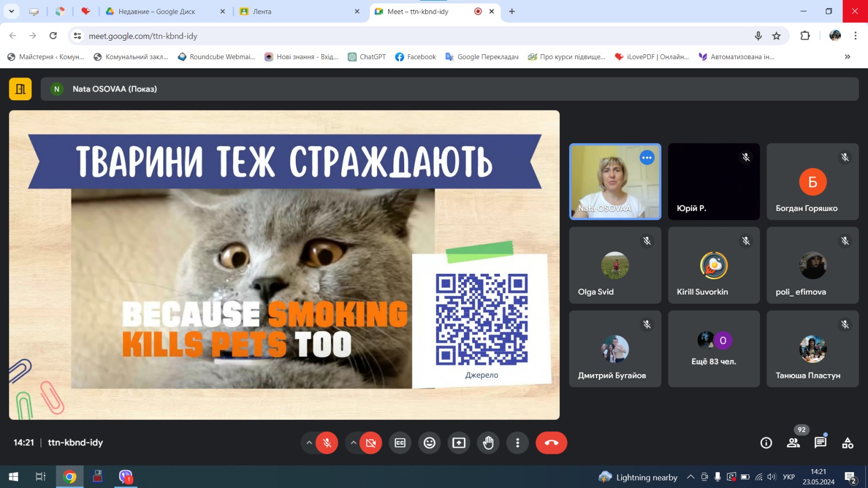Show all bookmarks overflow chevron

click(847, 57)
